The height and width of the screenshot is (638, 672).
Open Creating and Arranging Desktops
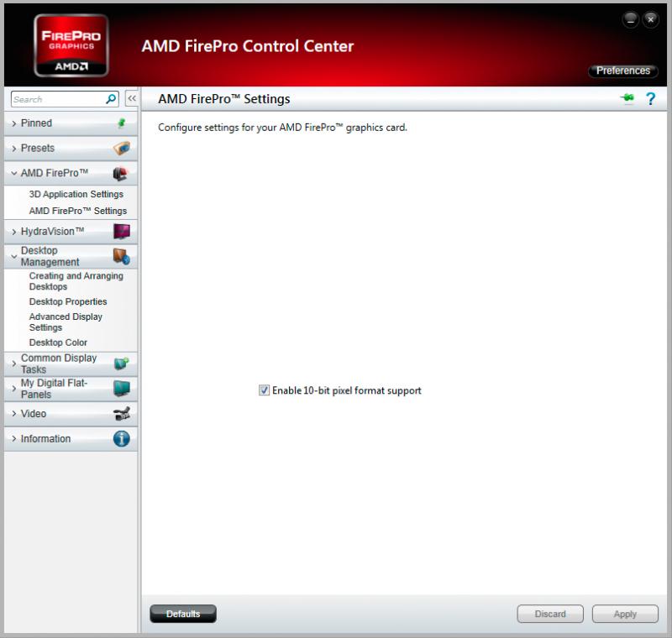[76, 281]
